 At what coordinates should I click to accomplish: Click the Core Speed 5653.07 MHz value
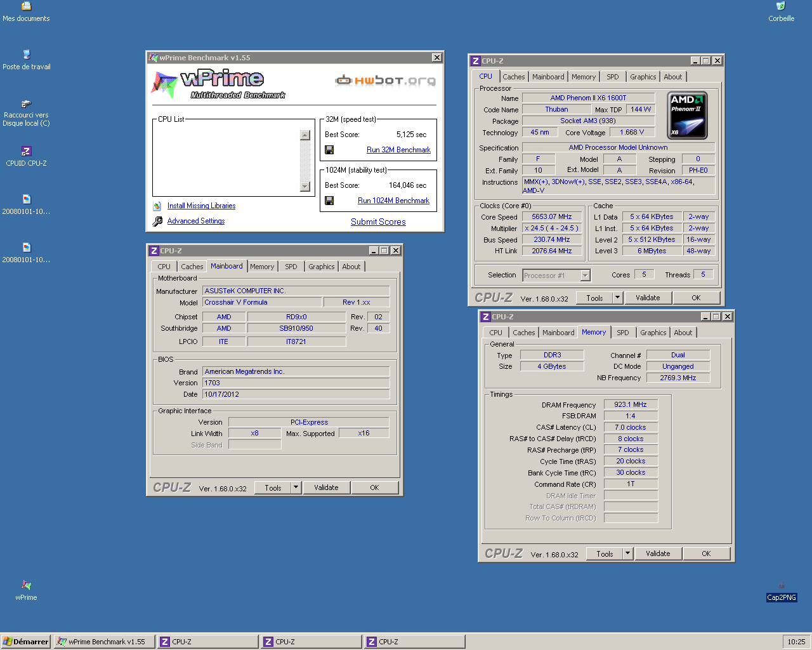tap(551, 217)
